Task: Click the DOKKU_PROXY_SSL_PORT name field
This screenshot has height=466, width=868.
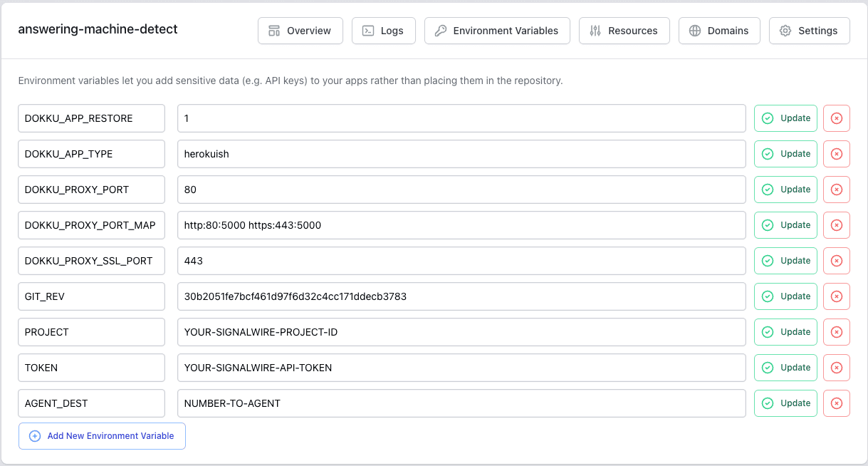Action: [x=91, y=261]
